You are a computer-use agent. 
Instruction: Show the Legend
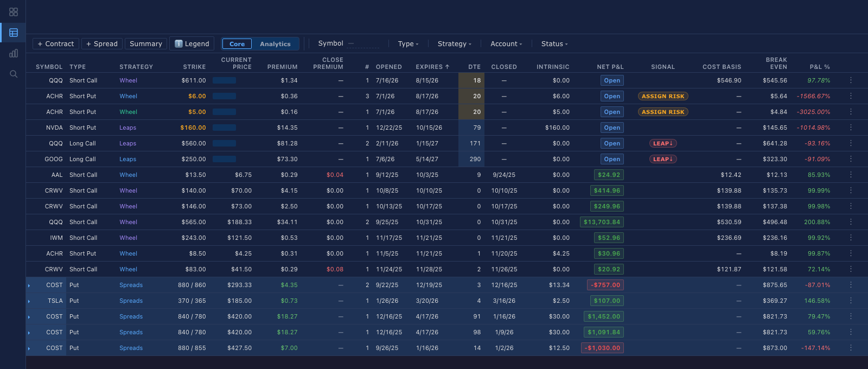192,44
